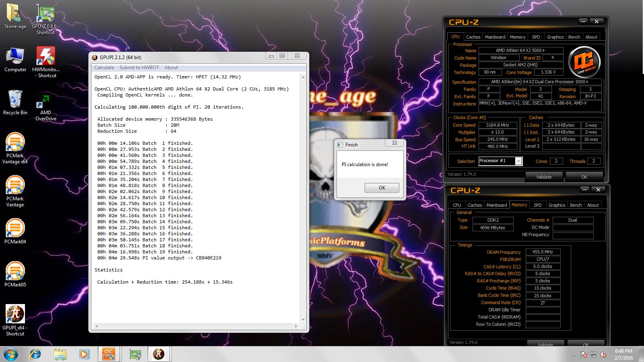Viewport: 644px width, 362px height.
Task: Switch to GPU-Z taskbar button
Action: 135,354
